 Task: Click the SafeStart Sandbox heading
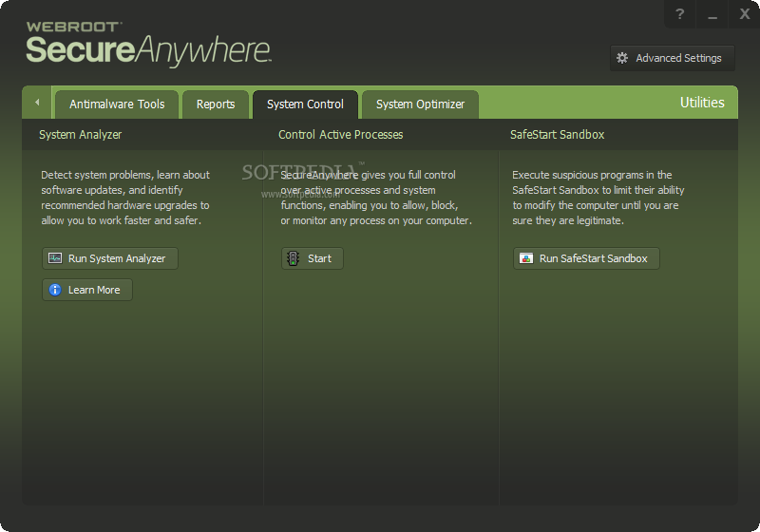click(x=557, y=135)
